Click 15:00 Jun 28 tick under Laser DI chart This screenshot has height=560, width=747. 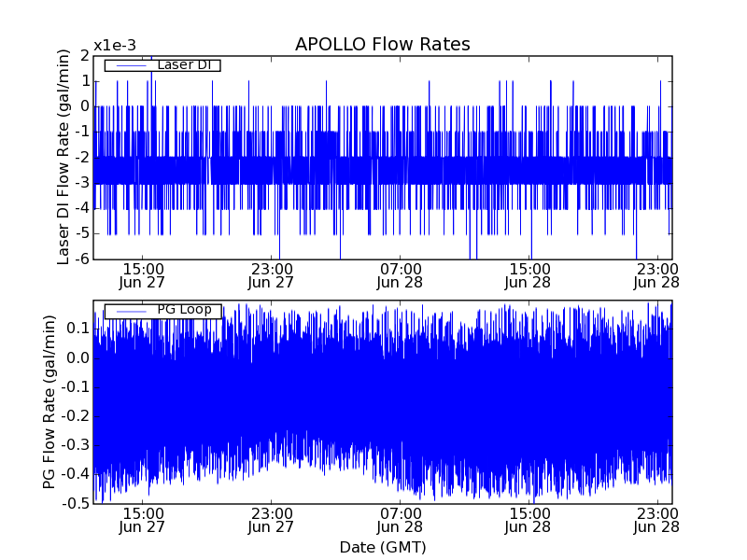pyautogui.click(x=529, y=275)
